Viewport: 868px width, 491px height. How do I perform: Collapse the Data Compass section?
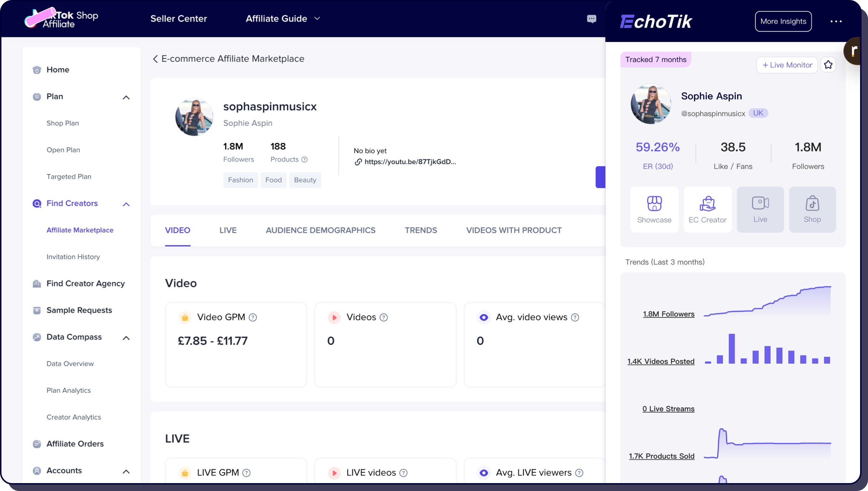point(126,338)
